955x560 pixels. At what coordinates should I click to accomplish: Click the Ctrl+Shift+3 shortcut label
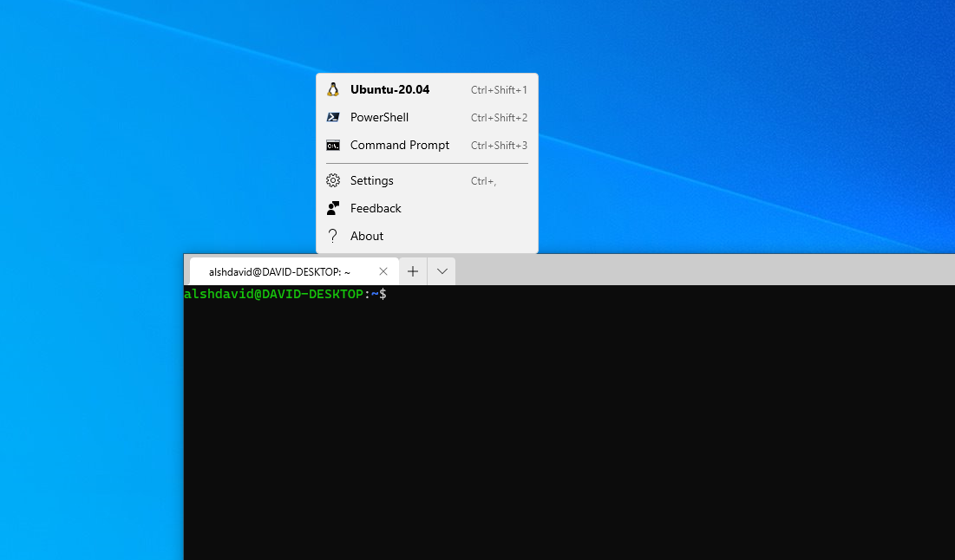(499, 146)
